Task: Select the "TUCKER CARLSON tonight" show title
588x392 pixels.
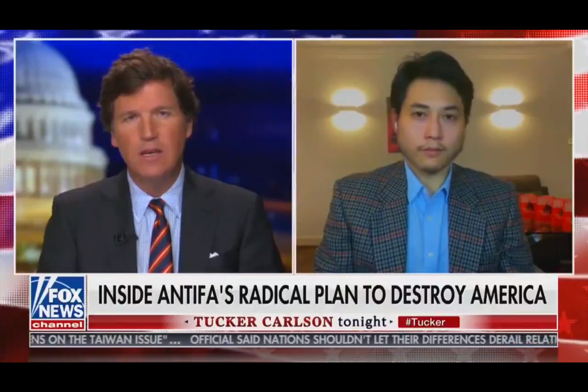Action: point(290,322)
